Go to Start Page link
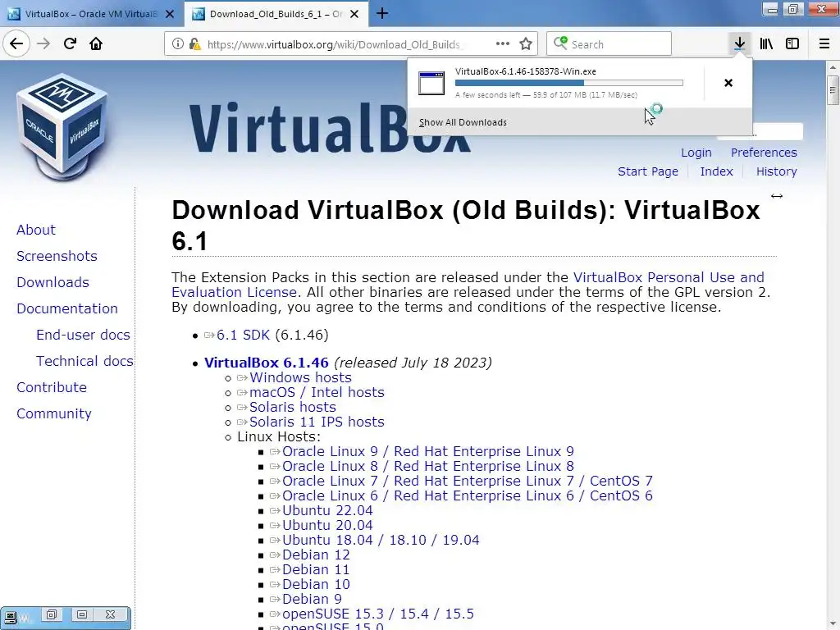Image resolution: width=840 pixels, height=630 pixels. (x=648, y=171)
